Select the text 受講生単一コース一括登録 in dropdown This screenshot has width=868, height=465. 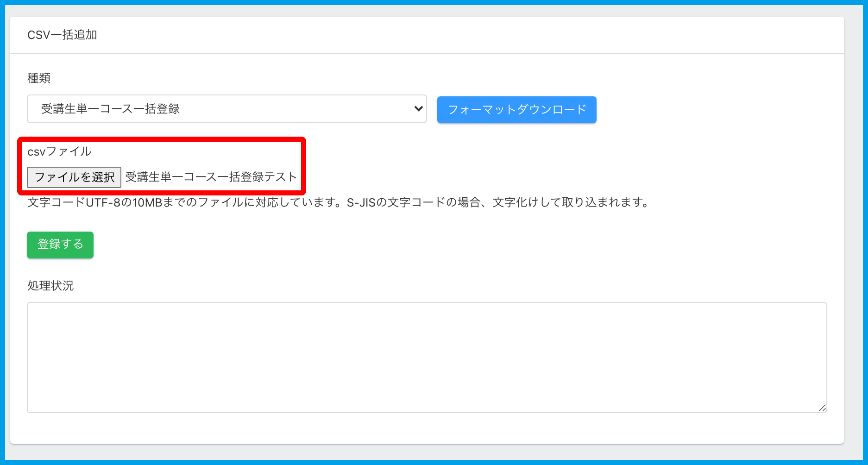[110, 109]
